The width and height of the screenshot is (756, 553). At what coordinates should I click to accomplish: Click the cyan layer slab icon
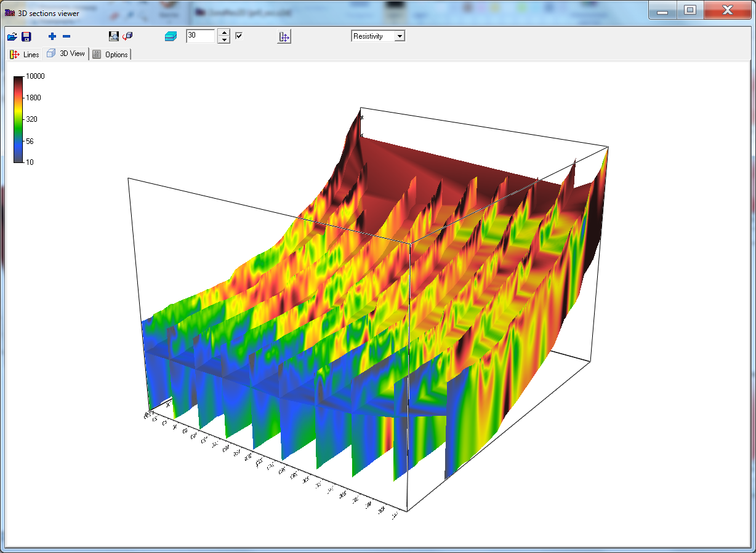pos(171,37)
